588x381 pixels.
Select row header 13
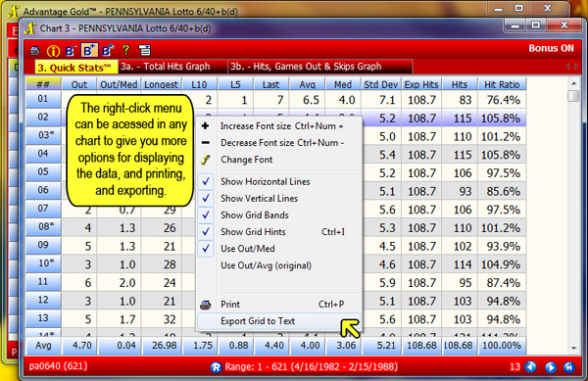click(43, 318)
